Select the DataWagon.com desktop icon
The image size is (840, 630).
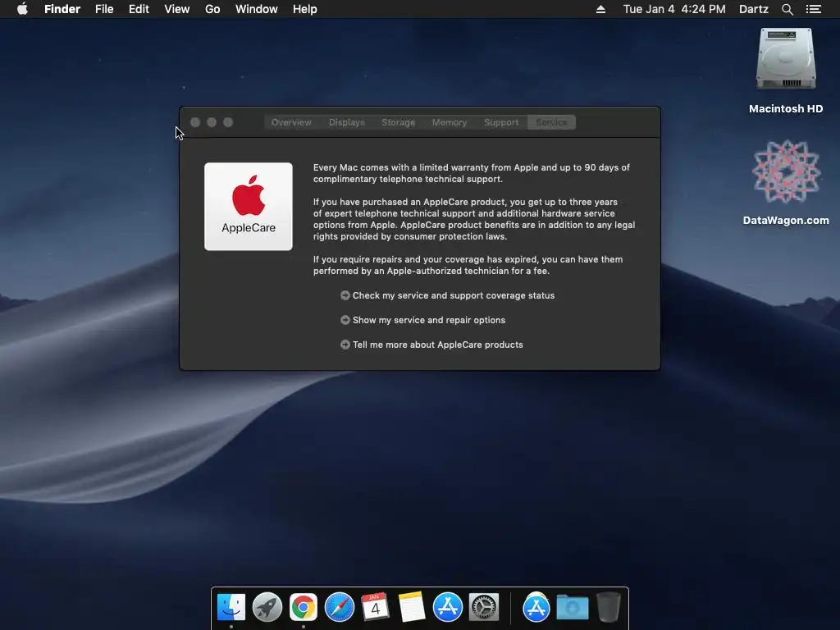point(786,171)
